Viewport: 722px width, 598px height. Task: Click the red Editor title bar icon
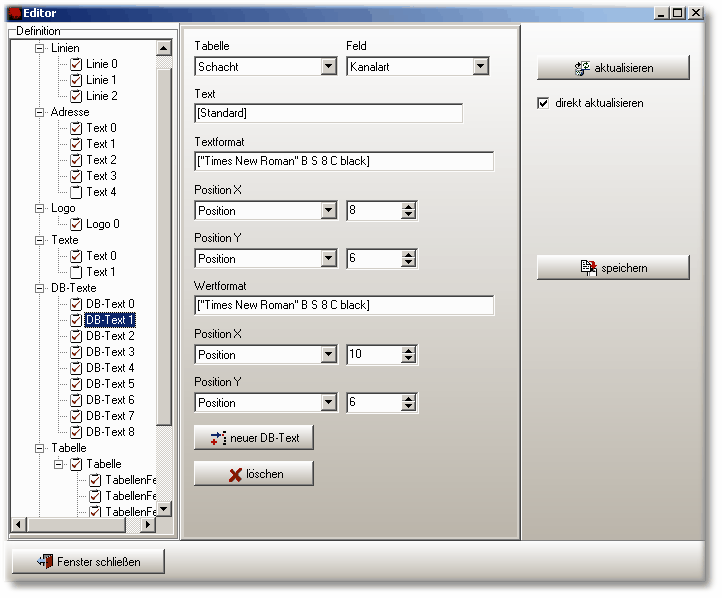15,13
